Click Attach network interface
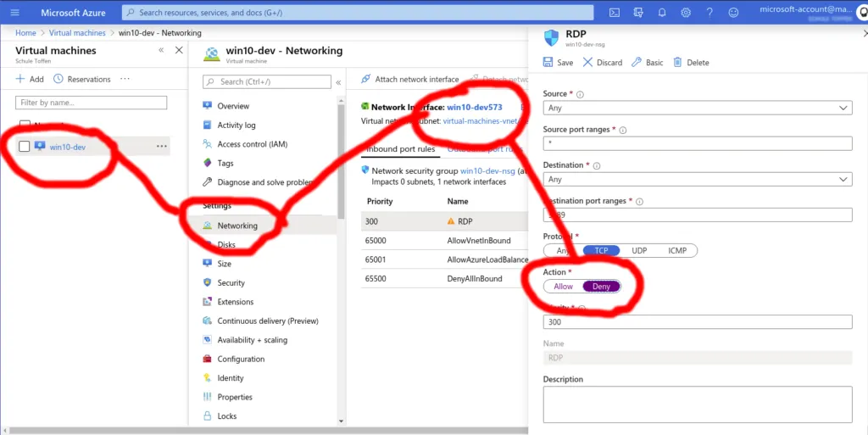Viewport: 868px width, 435px height. click(409, 79)
